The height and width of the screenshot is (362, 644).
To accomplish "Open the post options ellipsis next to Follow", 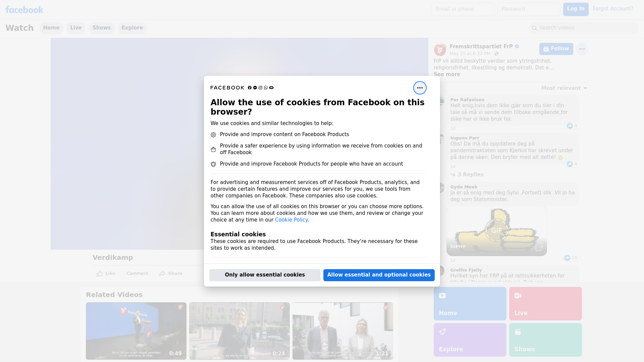I will click(582, 49).
